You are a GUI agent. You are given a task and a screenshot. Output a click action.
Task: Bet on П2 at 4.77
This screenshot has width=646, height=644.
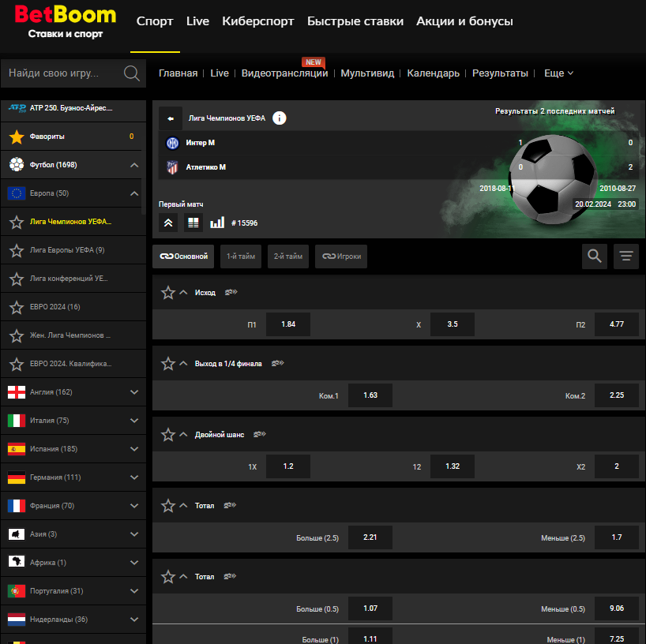[x=616, y=324]
